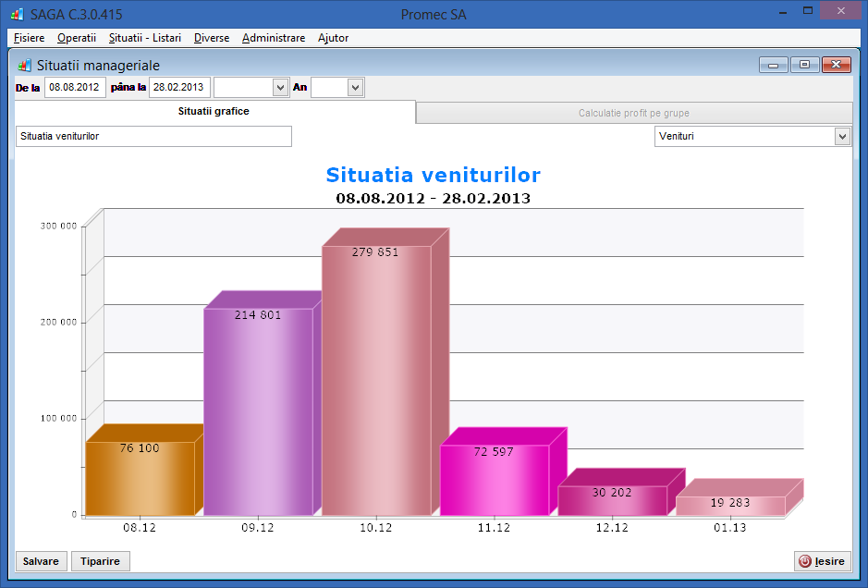Click the 10.12 bar showing 279 851
The width and height of the screenshot is (868, 588).
(x=375, y=379)
